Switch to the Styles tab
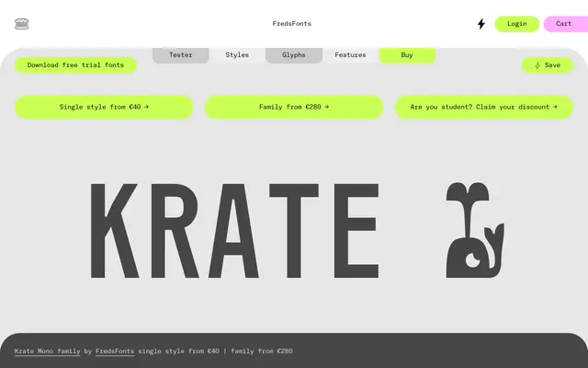Screen dimensions: 588x368 (x=237, y=55)
